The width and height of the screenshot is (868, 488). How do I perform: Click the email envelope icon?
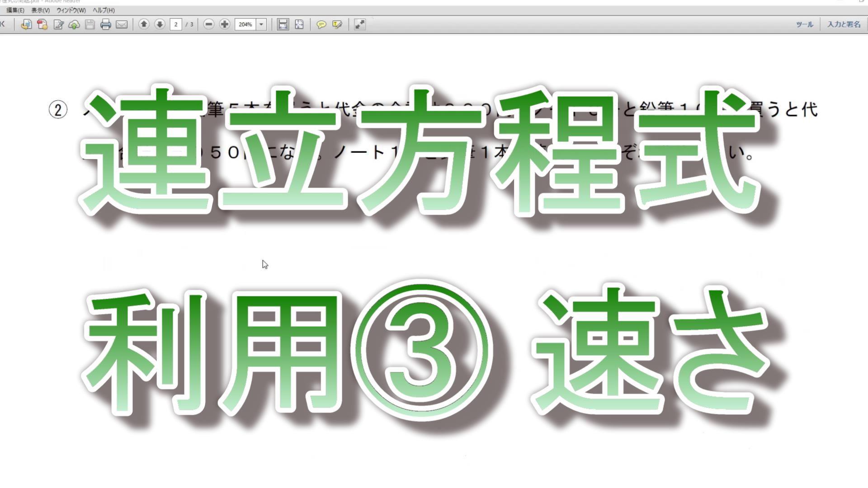point(122,24)
